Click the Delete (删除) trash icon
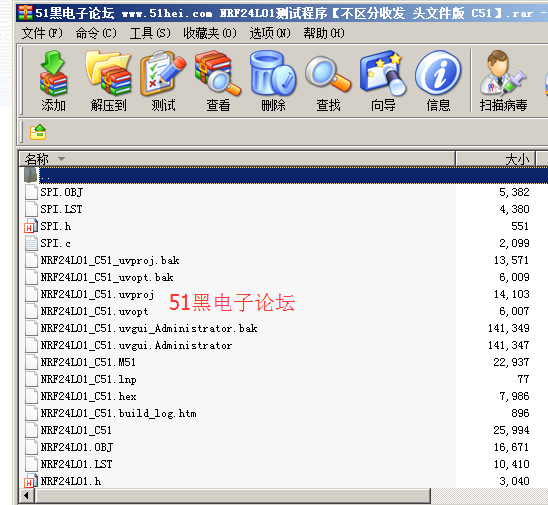This screenshot has height=505, width=548. tap(273, 73)
